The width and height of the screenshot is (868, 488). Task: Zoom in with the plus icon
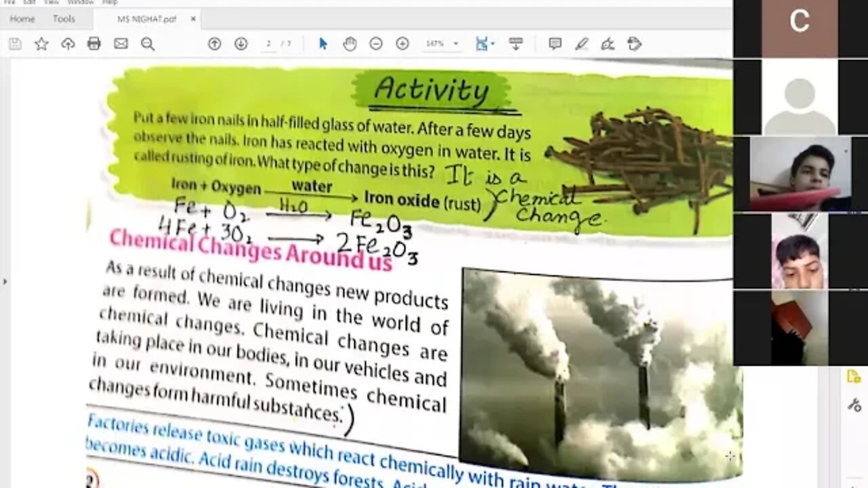pos(402,44)
